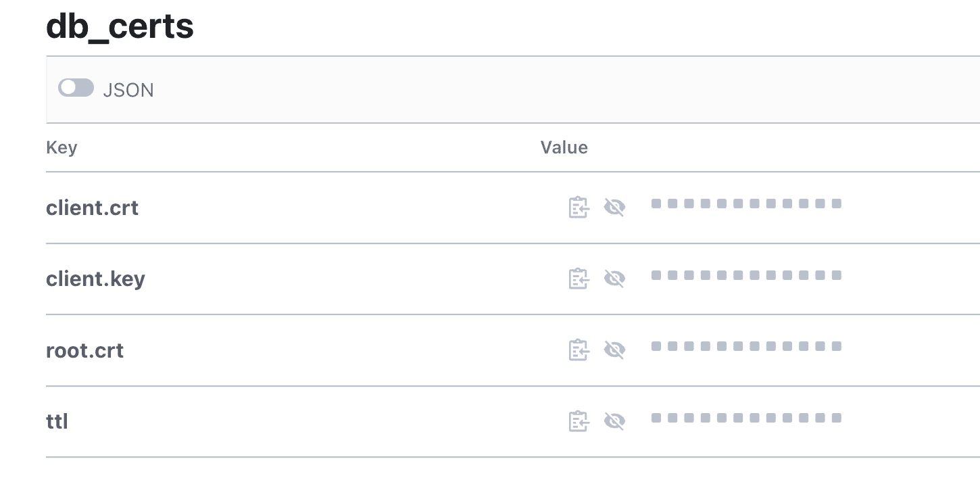Image resolution: width=980 pixels, height=503 pixels.
Task: Click the masked dots for client.key
Action: coord(746,275)
